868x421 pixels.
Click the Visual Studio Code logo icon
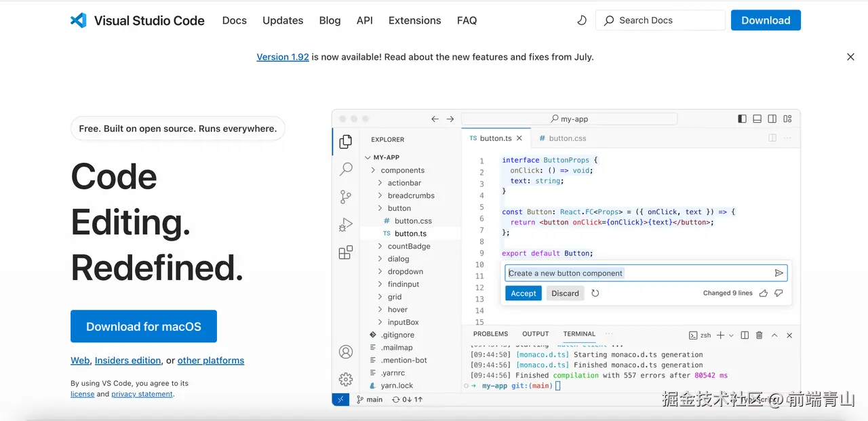(79, 20)
